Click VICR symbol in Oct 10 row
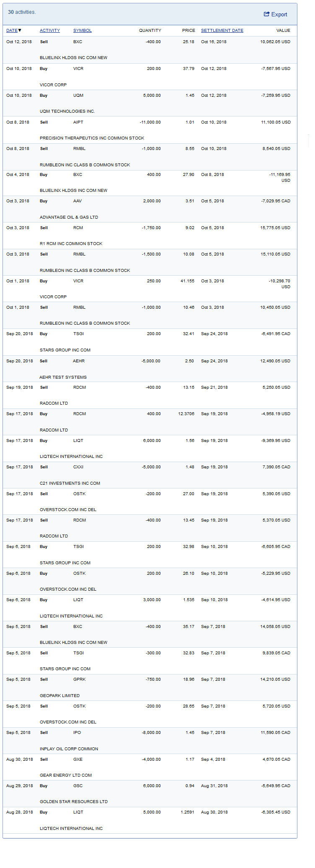Image resolution: width=315 pixels, height=868 pixels. point(78,69)
